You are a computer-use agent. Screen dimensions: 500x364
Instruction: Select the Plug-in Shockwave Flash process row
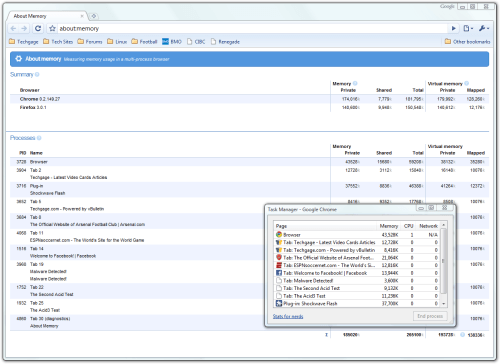click(249, 189)
